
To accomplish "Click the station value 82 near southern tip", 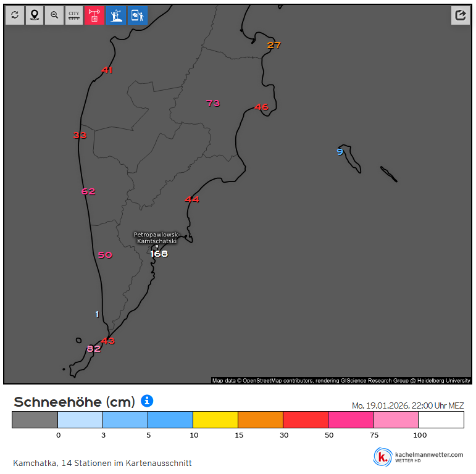I will point(93,349).
